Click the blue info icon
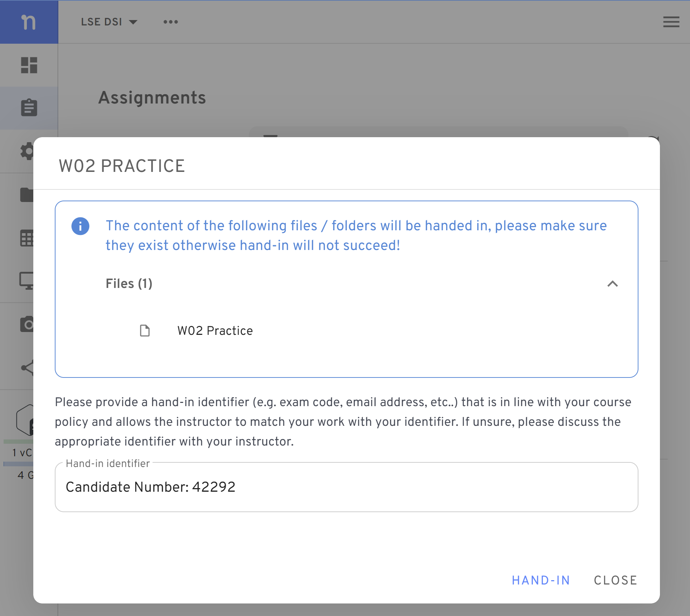Viewport: 690px width, 616px height. click(80, 226)
